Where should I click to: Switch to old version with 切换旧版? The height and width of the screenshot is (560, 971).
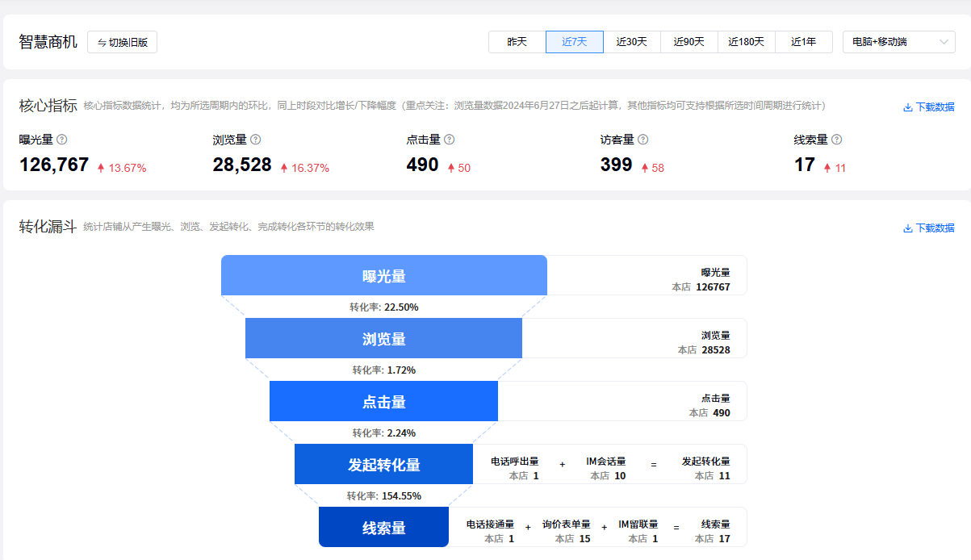[122, 42]
